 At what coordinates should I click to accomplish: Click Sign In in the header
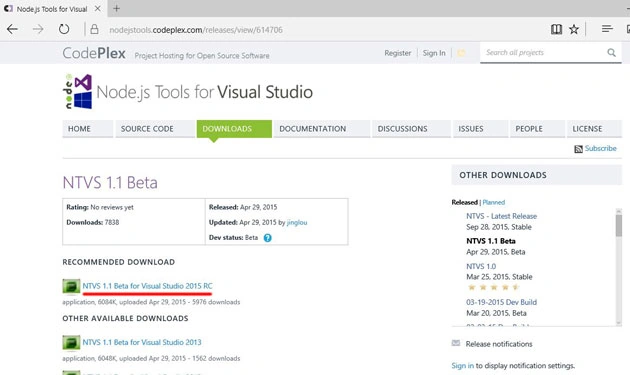point(434,53)
